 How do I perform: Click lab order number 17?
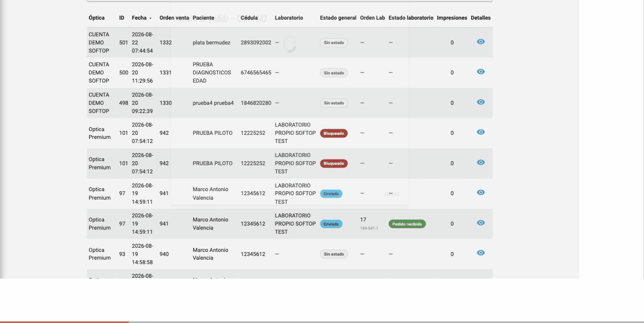coord(363,220)
